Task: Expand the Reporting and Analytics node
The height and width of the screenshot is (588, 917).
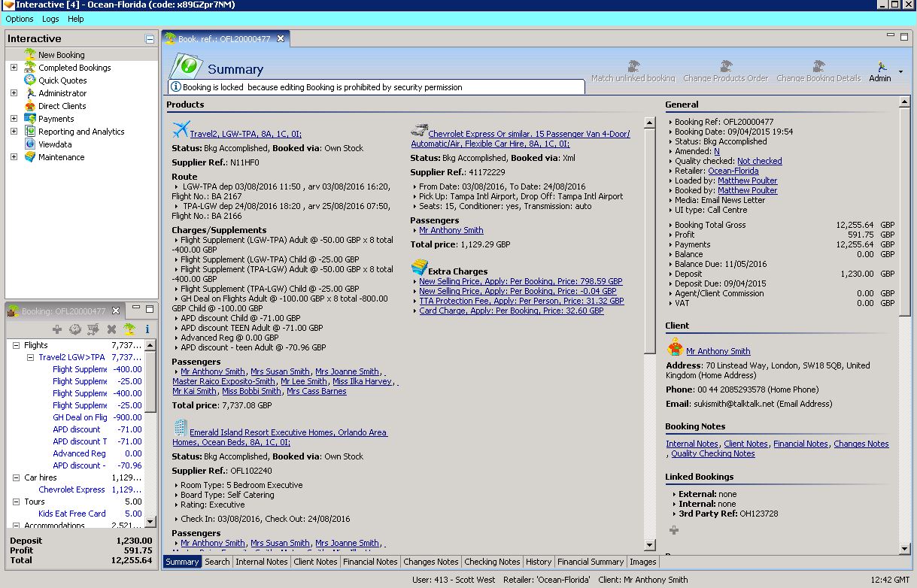Action: point(14,132)
